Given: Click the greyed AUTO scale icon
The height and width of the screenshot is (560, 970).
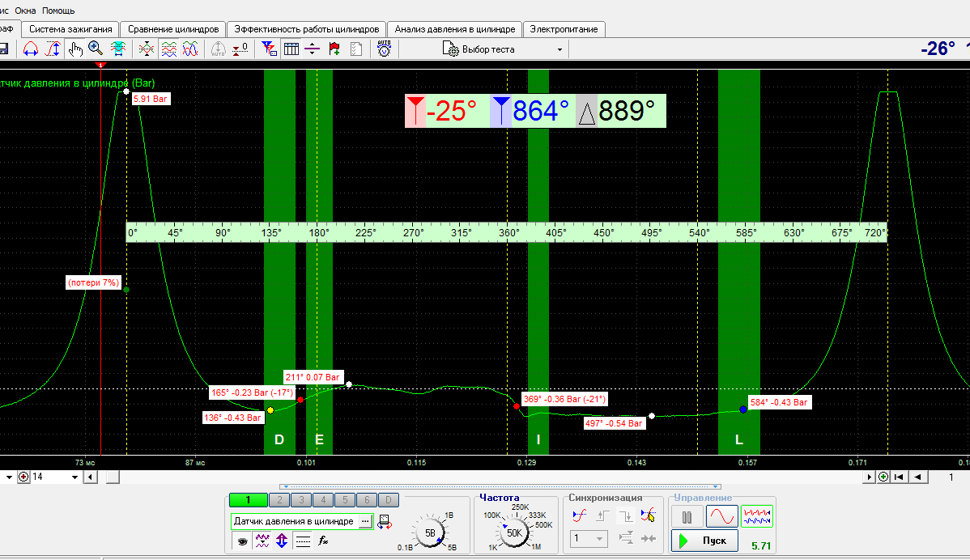Looking at the screenshot, I should (x=219, y=49).
